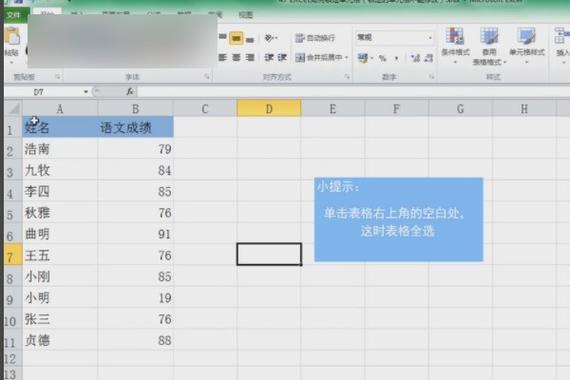
Task: Open the paste options arrow below 粘贴
Action: 12,63
